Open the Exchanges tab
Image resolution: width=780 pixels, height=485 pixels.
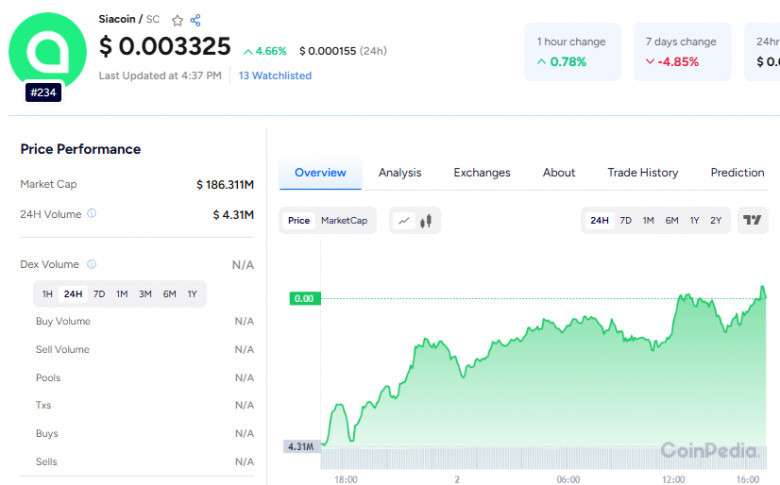point(482,173)
